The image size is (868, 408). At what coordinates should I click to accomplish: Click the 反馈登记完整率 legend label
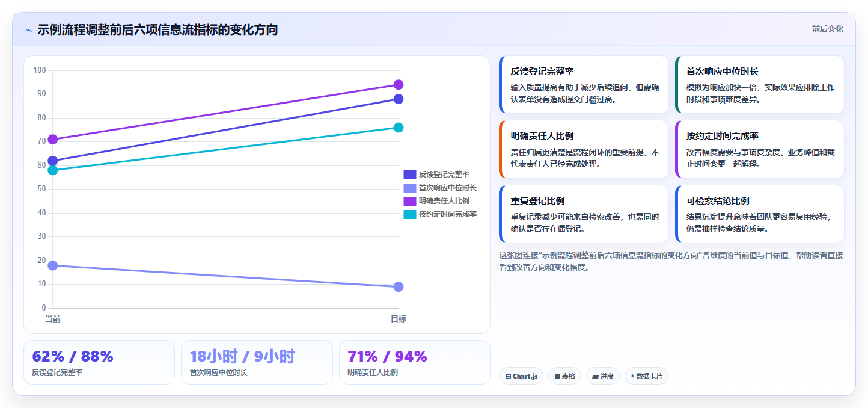click(x=444, y=175)
